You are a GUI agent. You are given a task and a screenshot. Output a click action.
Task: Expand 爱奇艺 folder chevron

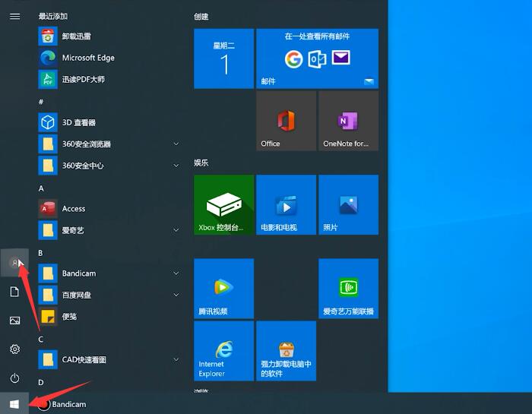click(x=176, y=230)
